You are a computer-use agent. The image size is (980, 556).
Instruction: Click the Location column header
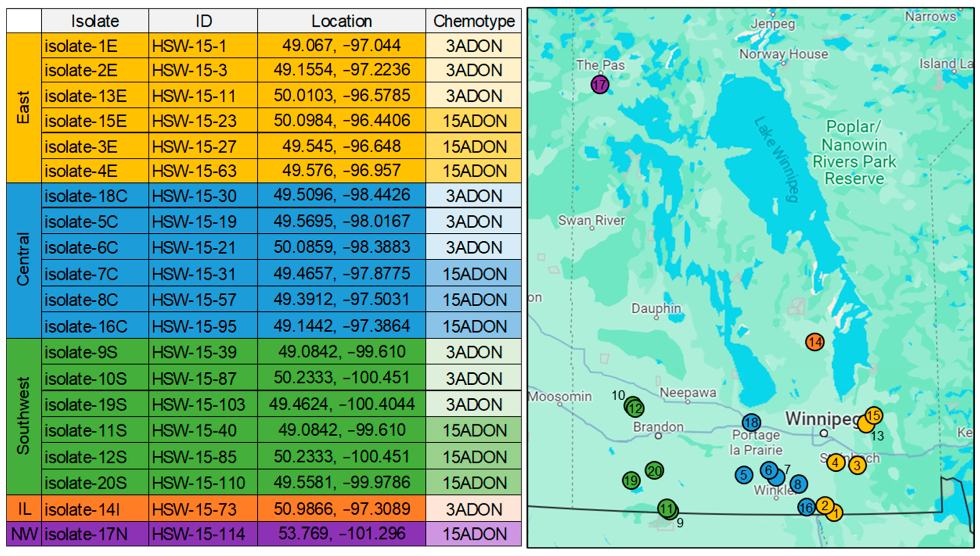coord(342,21)
